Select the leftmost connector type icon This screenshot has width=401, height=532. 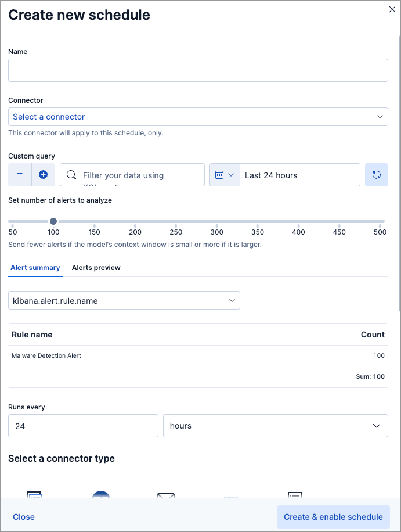(x=34, y=497)
